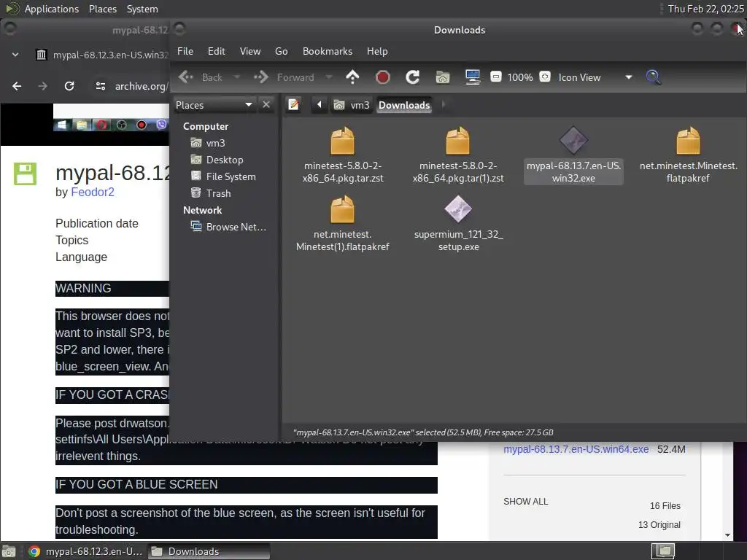Reload the archive.org page in browser
This screenshot has width=747, height=560.
pyautogui.click(x=69, y=86)
